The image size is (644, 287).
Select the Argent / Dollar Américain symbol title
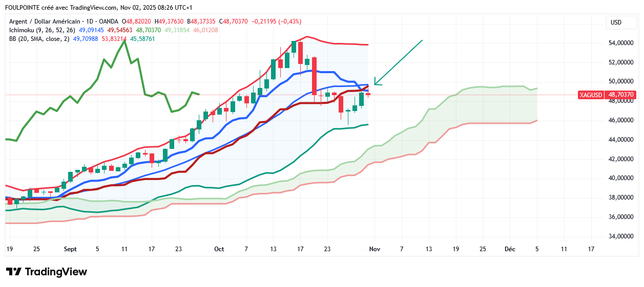point(45,21)
